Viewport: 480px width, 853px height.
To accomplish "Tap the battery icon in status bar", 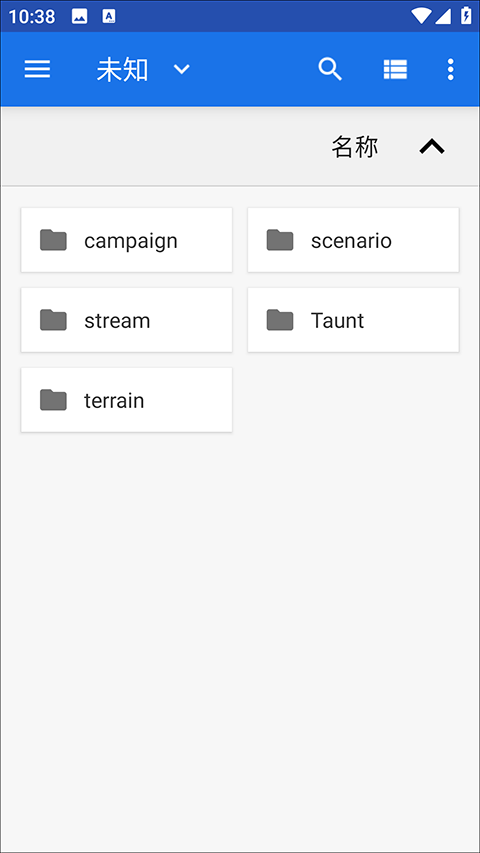I will coord(466,16).
